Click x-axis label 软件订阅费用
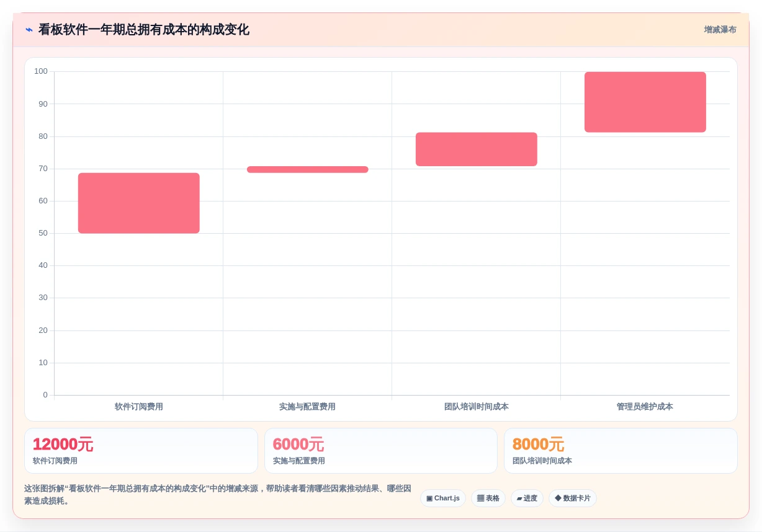This screenshot has height=532, width=762. pos(139,407)
